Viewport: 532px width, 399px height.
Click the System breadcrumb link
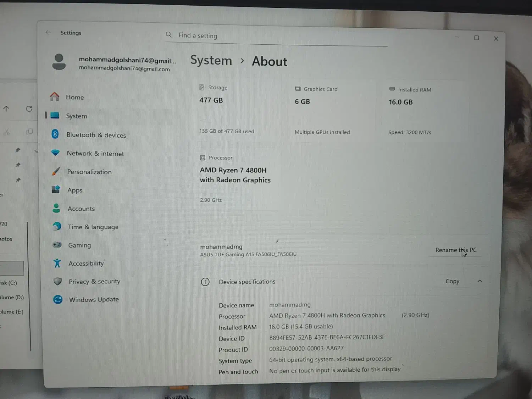pos(211,60)
